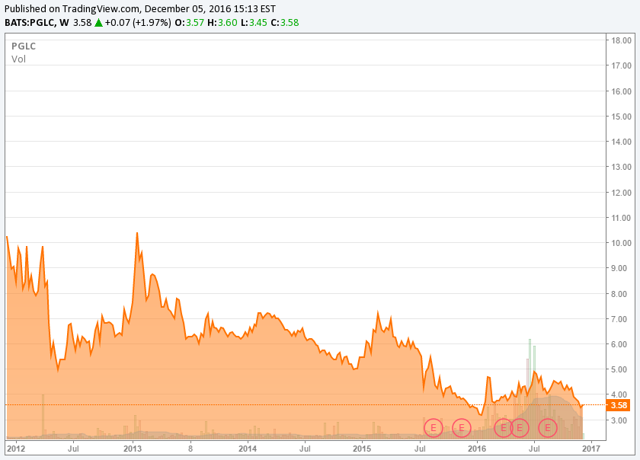This screenshot has height=460, width=640.
Task: Click the Jul label between 2014 and 2015
Action: (x=305, y=449)
